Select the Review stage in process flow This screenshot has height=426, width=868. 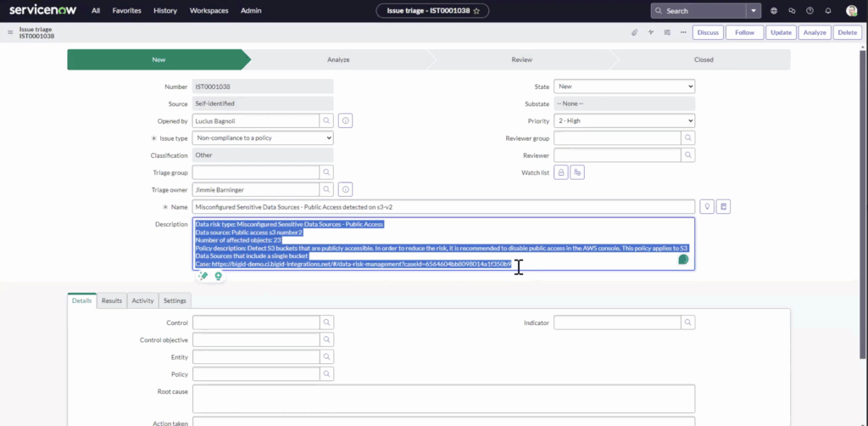tap(521, 60)
